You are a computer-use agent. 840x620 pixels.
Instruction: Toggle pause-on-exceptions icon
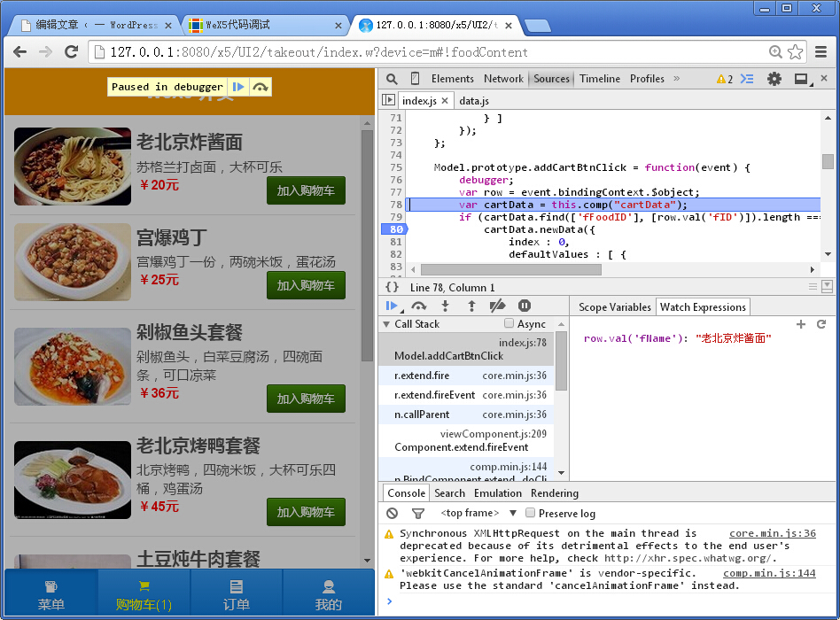(x=524, y=306)
